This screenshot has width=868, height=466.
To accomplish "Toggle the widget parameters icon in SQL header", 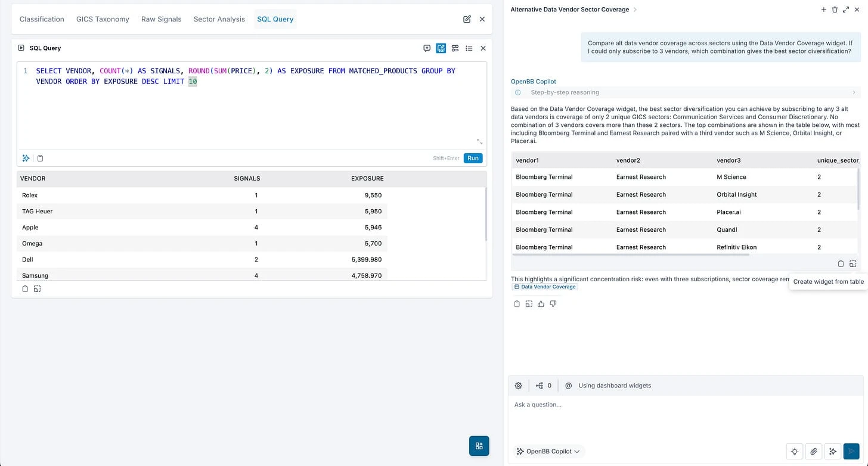I will point(455,48).
